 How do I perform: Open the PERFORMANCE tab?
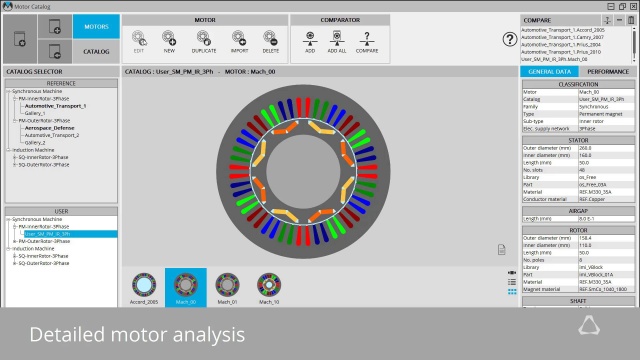click(608, 71)
